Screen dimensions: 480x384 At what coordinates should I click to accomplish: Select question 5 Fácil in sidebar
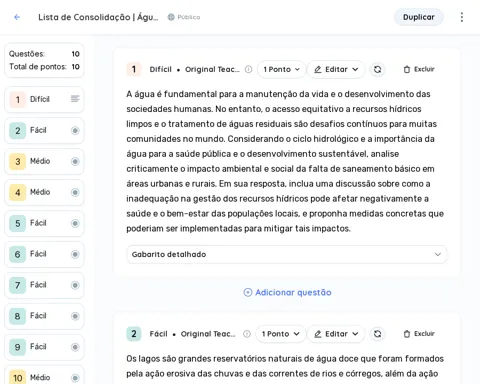click(x=44, y=223)
